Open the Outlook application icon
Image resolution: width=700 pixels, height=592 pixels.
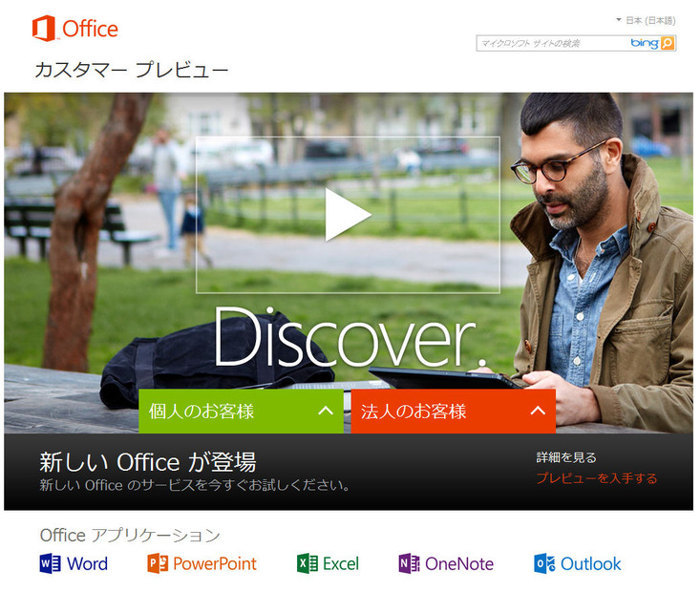(544, 563)
